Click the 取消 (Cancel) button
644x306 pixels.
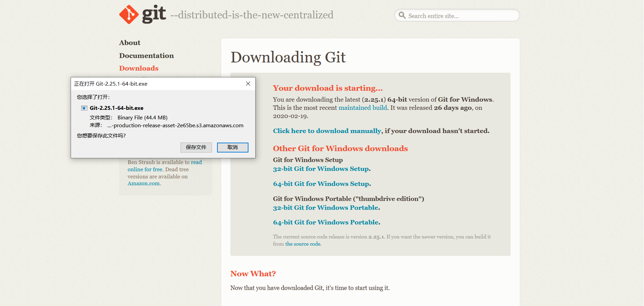coord(233,147)
